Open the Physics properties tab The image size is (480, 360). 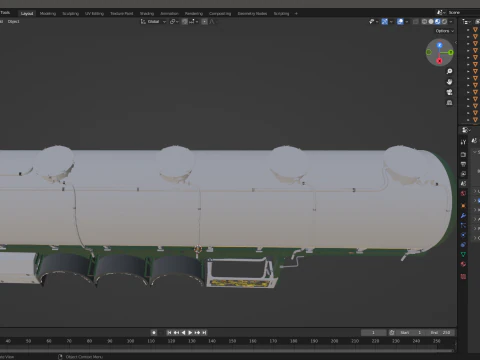463,235
